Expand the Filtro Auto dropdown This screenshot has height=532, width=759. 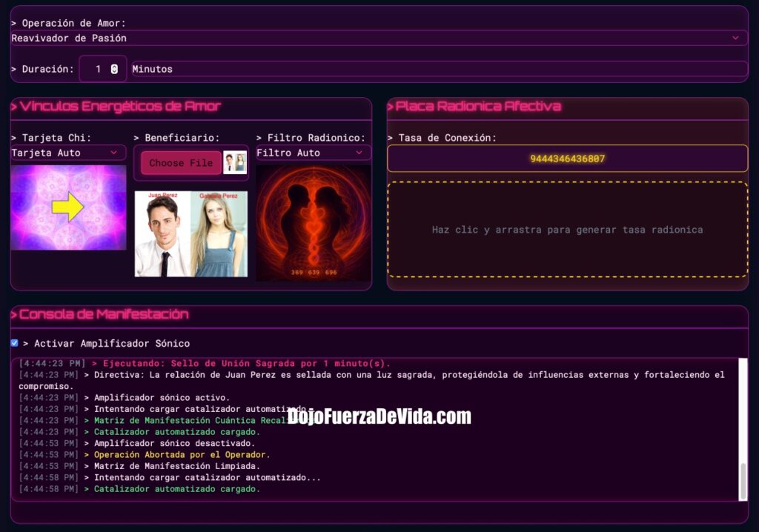[x=314, y=153]
